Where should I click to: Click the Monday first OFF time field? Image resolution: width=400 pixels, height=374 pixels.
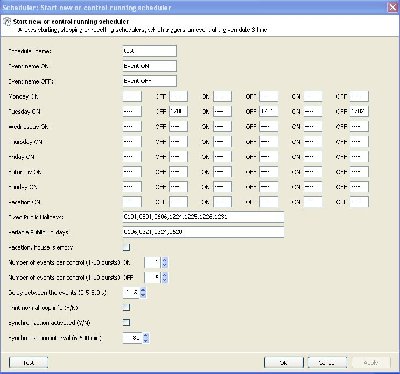[x=178, y=96]
